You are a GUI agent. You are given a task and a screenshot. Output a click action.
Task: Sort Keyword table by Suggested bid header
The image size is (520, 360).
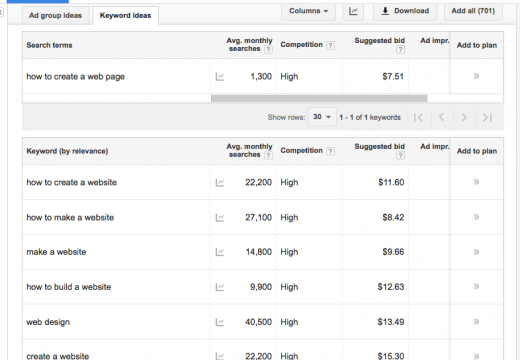click(380, 147)
